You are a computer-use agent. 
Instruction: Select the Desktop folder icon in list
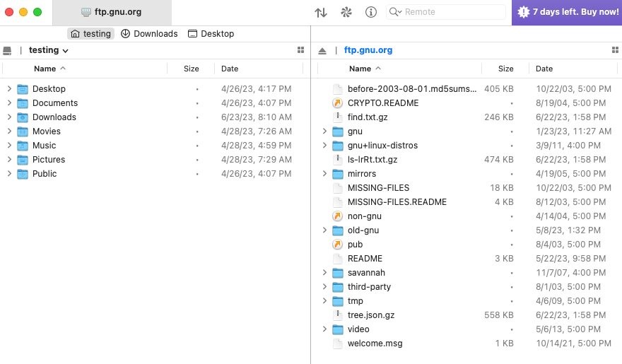(23, 89)
